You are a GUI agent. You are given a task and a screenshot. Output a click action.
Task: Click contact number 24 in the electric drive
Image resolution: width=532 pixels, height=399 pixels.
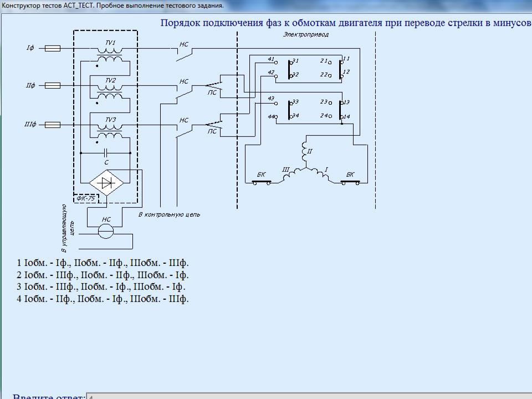324,116
